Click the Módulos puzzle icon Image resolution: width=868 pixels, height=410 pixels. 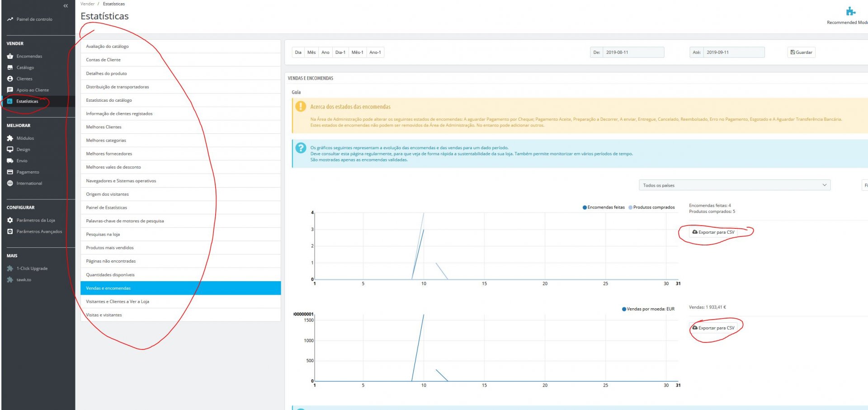10,138
